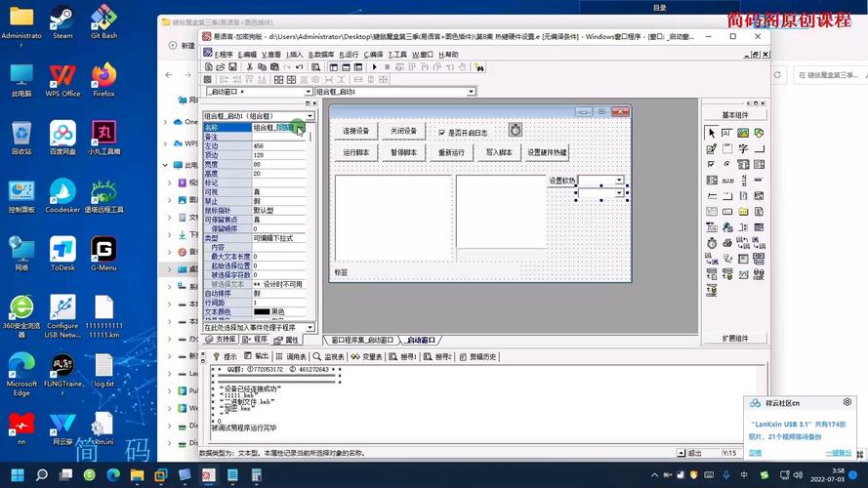Screen dimensions: 868x488
Task: Click the 文本颜色 black color swatch
Action: 262,311
